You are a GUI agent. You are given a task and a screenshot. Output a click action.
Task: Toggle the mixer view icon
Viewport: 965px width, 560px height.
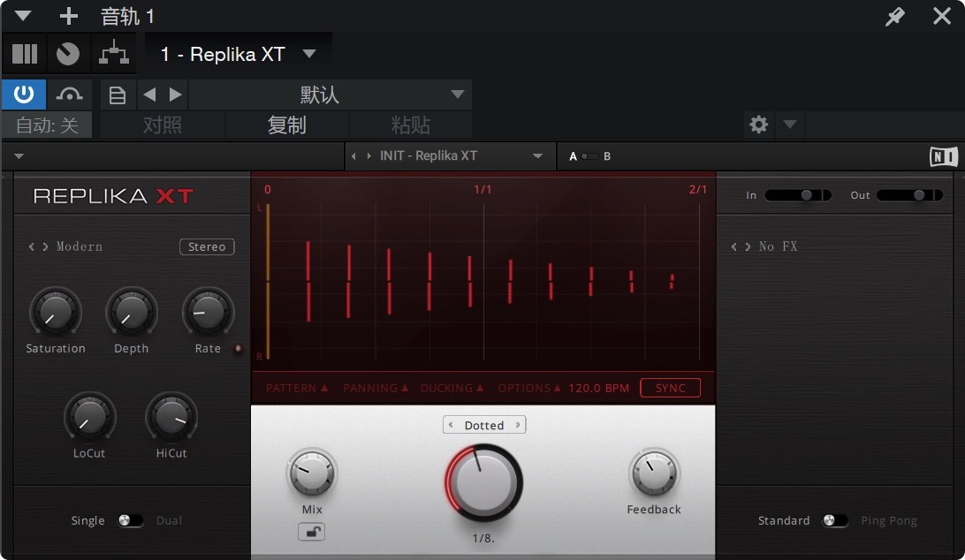[x=24, y=54]
